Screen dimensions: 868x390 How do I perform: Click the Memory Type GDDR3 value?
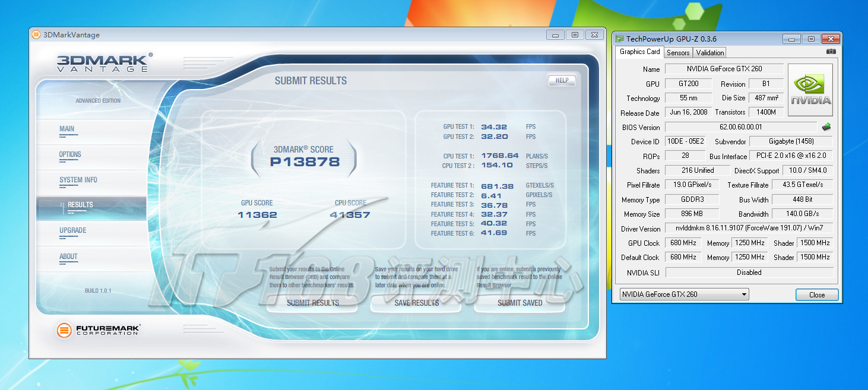[692, 199]
